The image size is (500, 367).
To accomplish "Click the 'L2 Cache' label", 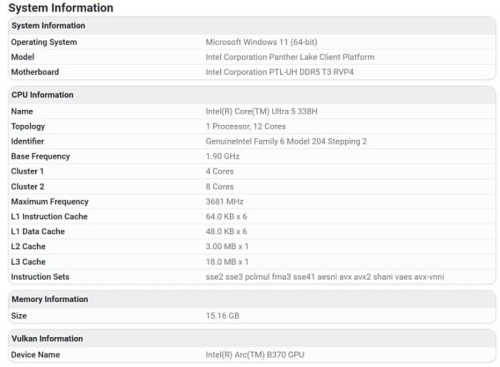I will (x=28, y=247).
